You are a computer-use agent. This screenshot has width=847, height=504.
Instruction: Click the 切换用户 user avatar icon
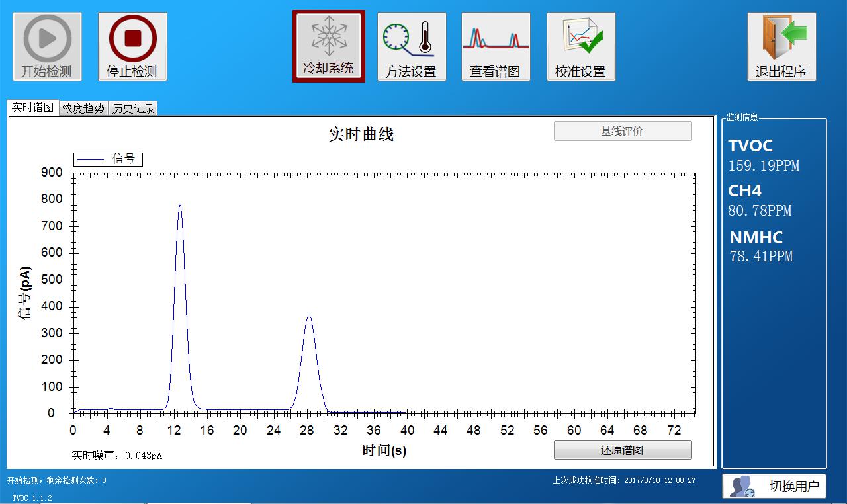click(x=741, y=486)
